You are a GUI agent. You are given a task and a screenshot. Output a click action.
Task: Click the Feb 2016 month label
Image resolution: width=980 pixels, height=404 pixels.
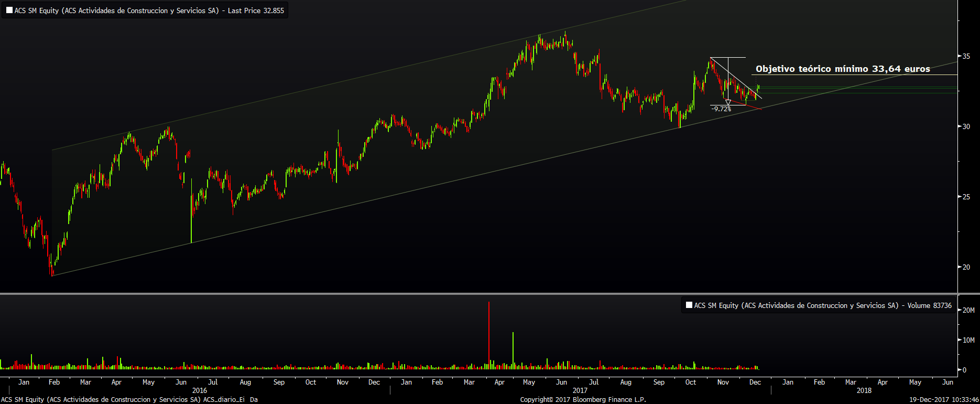(54, 382)
